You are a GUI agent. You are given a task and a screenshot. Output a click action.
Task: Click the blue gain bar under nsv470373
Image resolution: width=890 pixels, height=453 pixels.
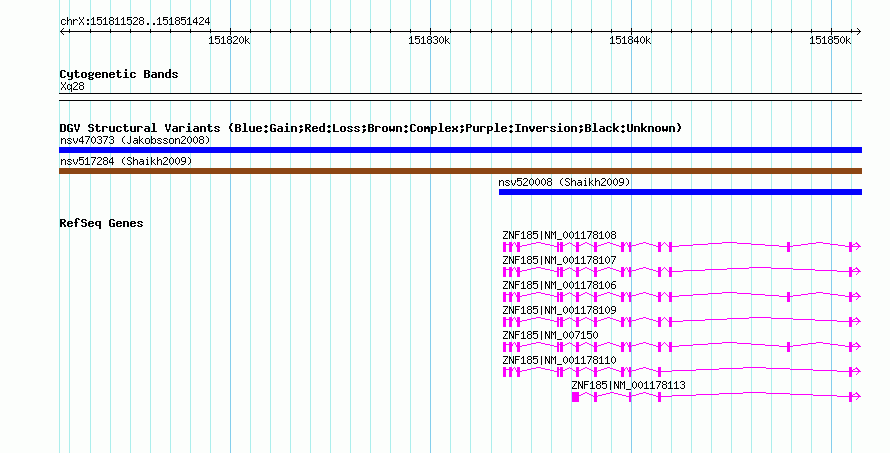point(460,150)
